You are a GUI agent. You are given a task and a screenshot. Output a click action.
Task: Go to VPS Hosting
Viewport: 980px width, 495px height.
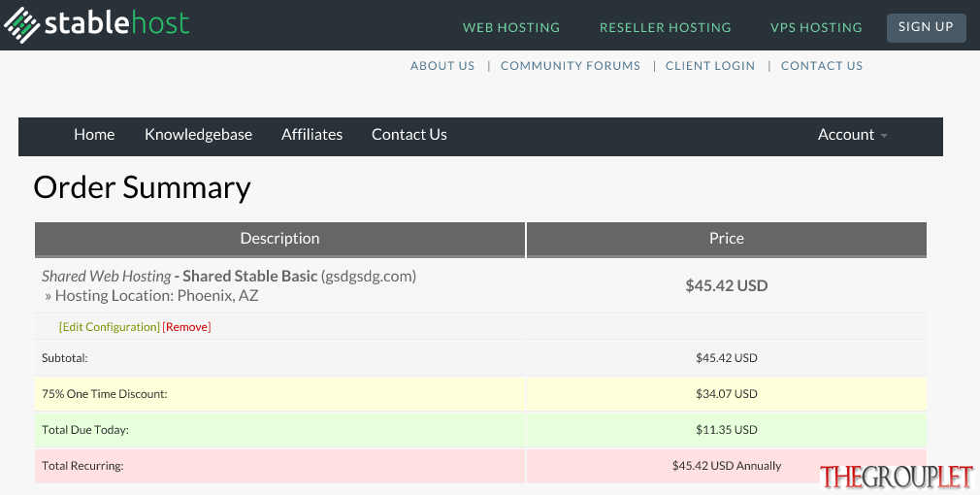click(x=816, y=27)
